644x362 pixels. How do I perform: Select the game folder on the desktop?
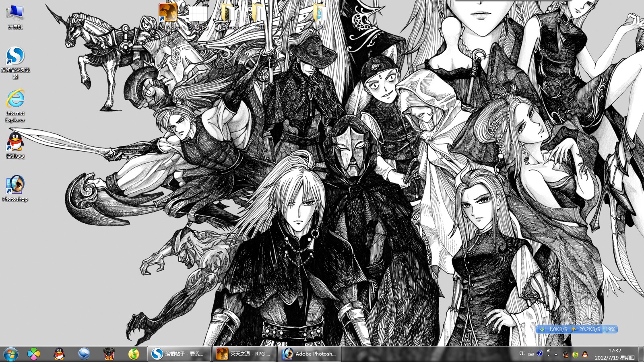coord(229,17)
